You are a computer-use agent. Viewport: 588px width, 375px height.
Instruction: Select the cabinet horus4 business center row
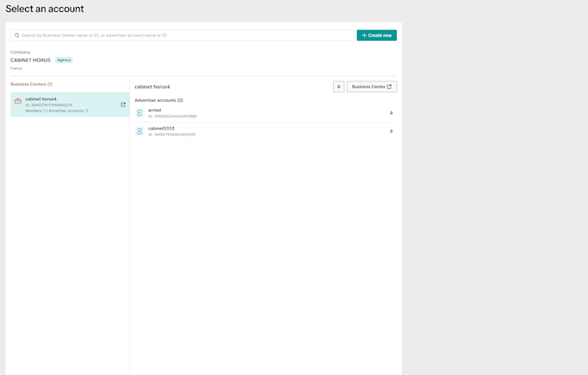70,105
